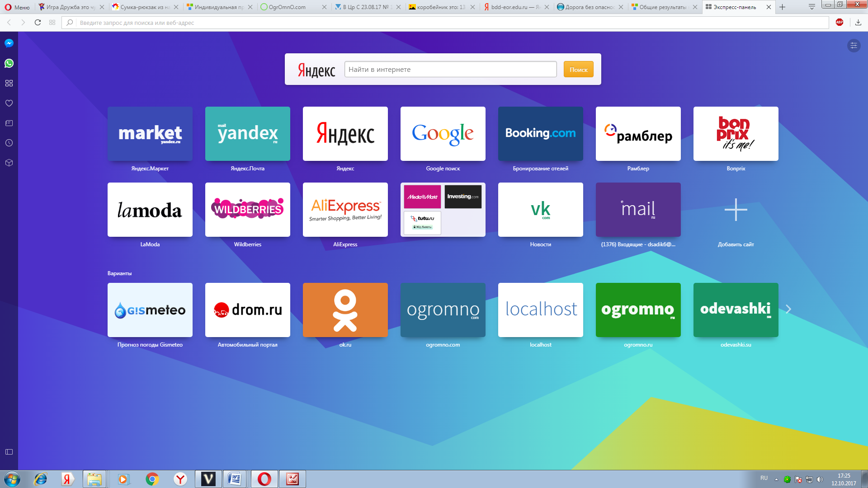The height and width of the screenshot is (488, 868).
Task: Go forward with the forward arrow
Action: [x=23, y=23]
